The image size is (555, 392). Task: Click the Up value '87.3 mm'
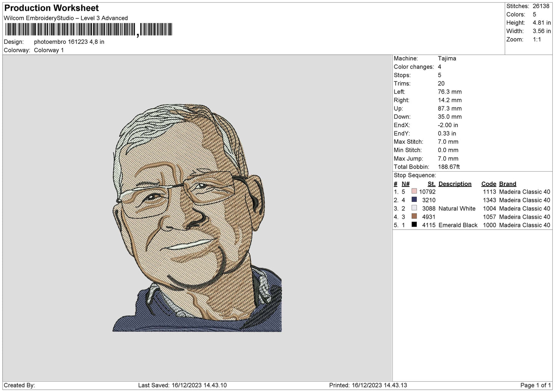click(x=450, y=109)
